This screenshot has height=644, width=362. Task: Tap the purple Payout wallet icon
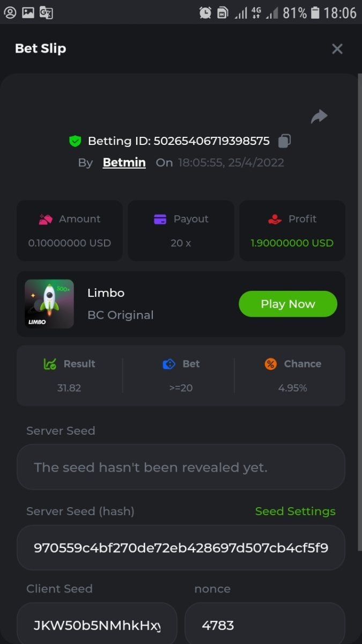tap(160, 219)
